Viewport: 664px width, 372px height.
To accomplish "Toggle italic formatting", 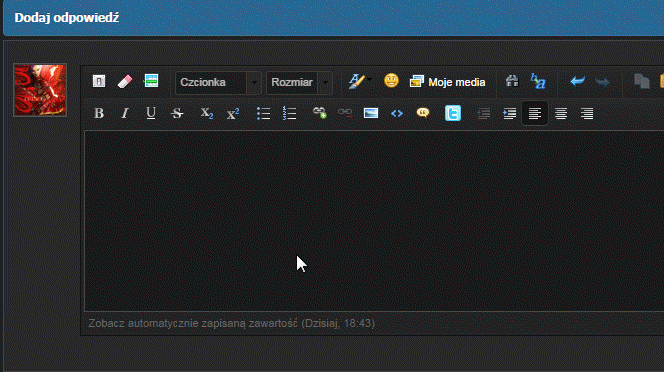I will point(125,113).
